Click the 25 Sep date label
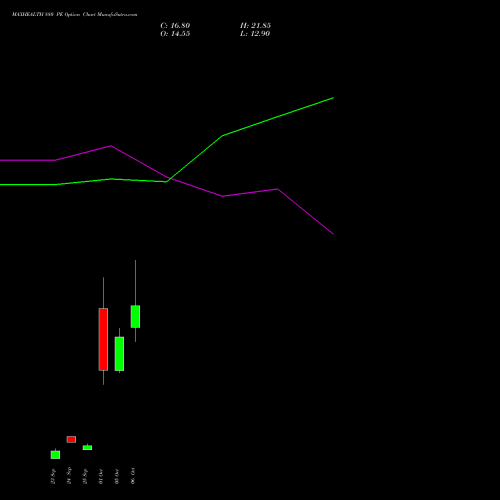The image size is (500, 500). pos(85,476)
